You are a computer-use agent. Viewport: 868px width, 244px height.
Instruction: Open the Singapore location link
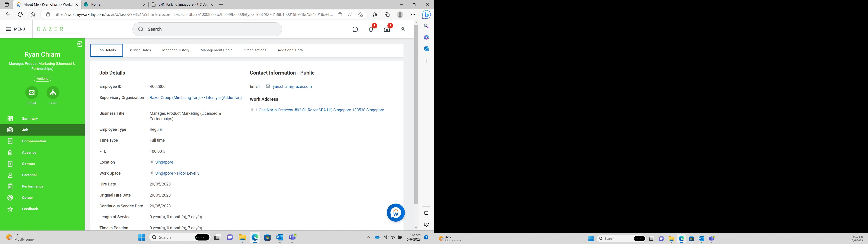click(164, 162)
